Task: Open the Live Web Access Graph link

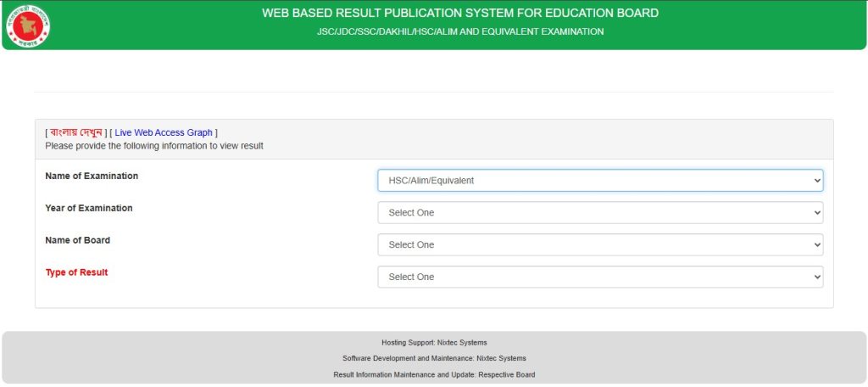Action: 164,132
